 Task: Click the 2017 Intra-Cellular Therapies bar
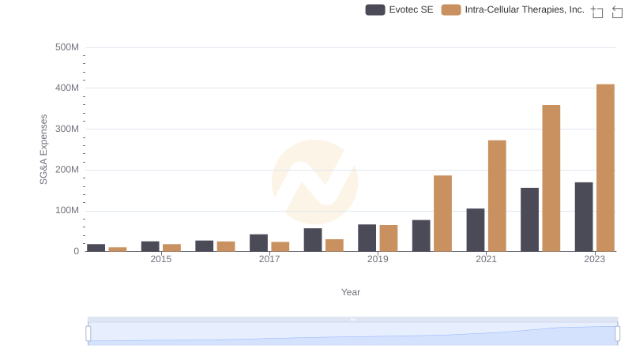[x=280, y=247]
